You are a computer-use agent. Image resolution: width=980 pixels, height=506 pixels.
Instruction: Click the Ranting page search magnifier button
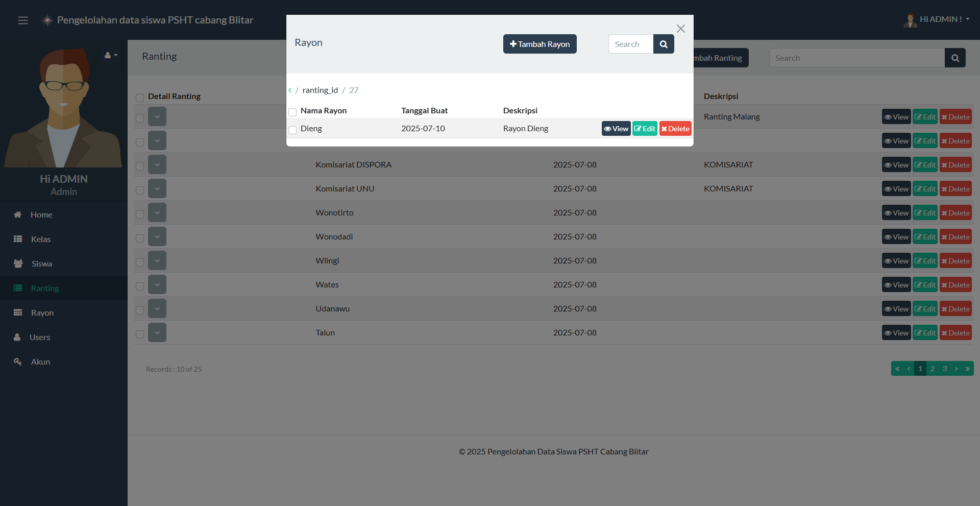tap(955, 58)
